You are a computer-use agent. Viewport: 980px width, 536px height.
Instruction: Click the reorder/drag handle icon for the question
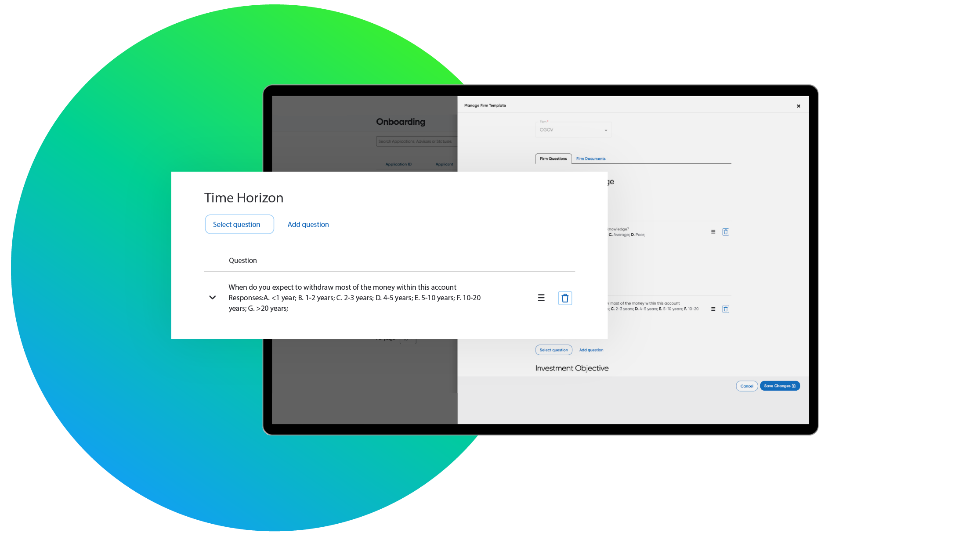[x=542, y=298]
